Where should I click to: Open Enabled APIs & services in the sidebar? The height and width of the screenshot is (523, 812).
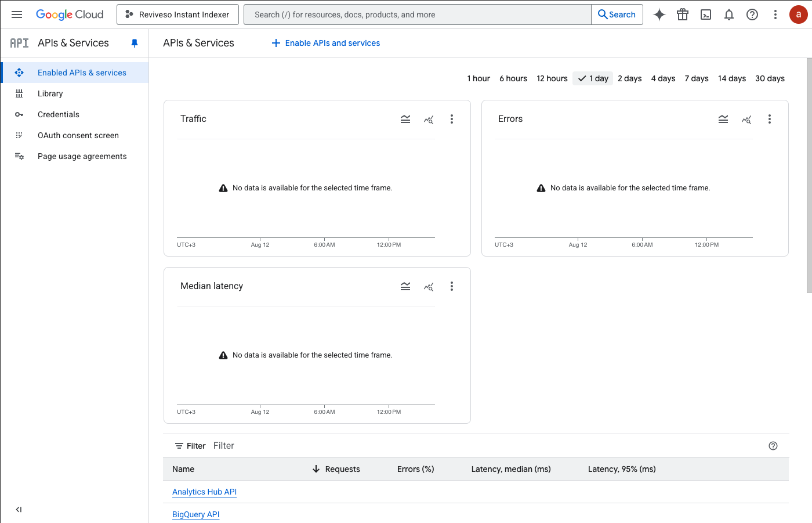pos(75,73)
